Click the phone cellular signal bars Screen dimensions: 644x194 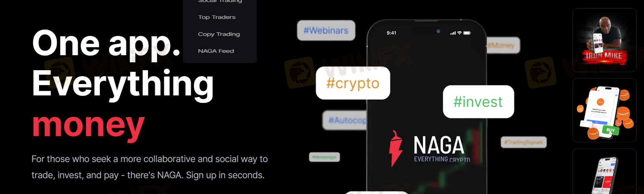(x=453, y=33)
